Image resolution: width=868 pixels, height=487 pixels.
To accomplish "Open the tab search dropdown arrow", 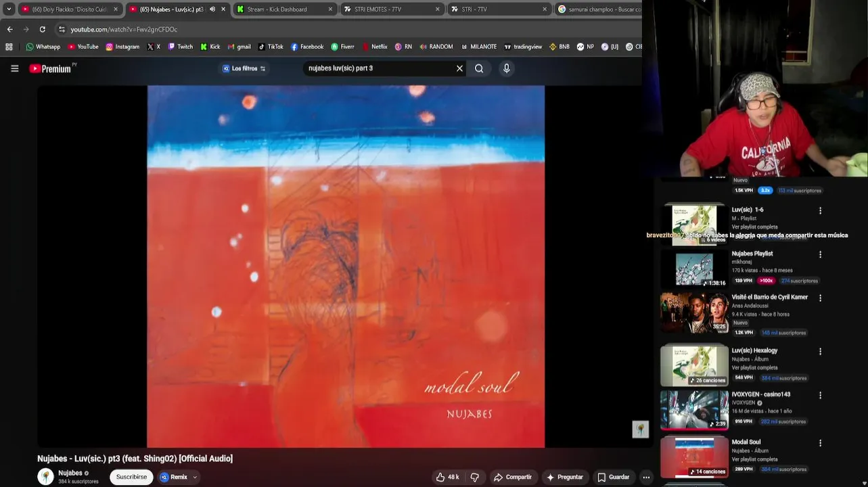I will tap(9, 9).
